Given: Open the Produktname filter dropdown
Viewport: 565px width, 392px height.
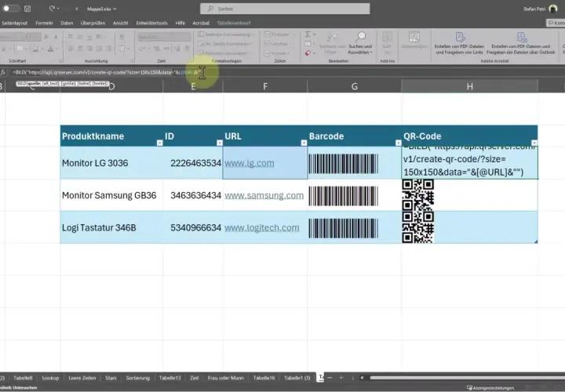Looking at the screenshot, I should click(159, 143).
